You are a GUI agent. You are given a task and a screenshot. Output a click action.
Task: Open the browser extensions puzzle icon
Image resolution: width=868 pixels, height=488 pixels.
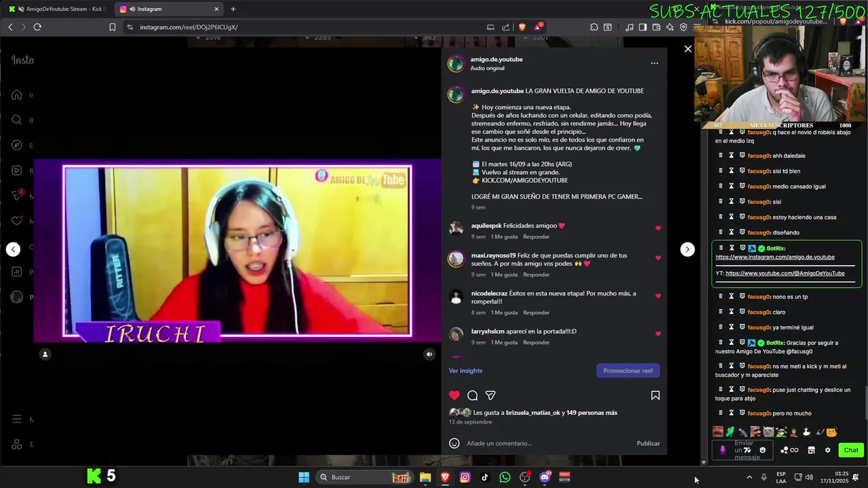pos(594,27)
